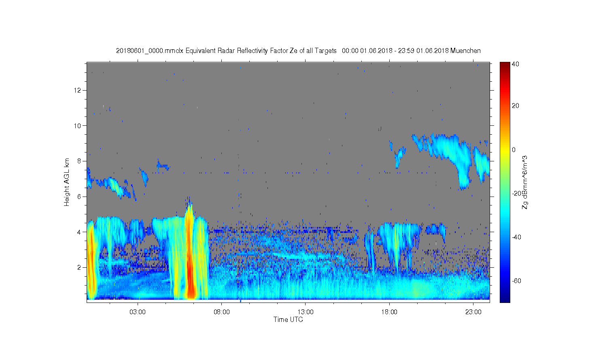This screenshot has height=364, width=607.
Task: Click the colorbar tick label "40"
Action: point(516,64)
